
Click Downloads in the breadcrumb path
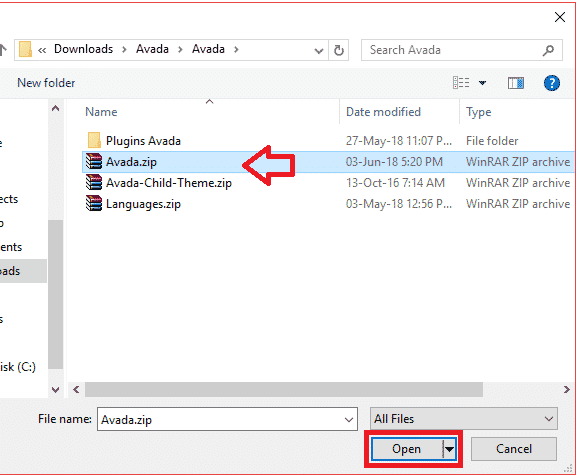83,49
